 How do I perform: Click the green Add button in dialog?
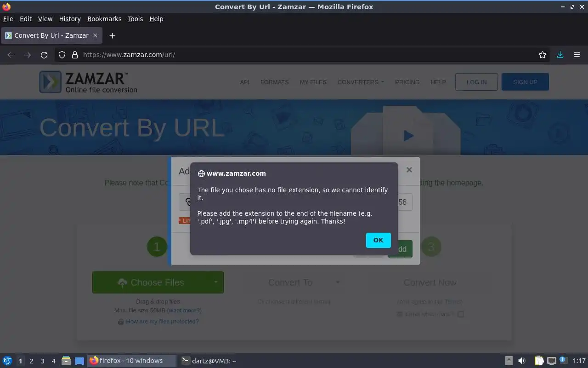point(400,249)
